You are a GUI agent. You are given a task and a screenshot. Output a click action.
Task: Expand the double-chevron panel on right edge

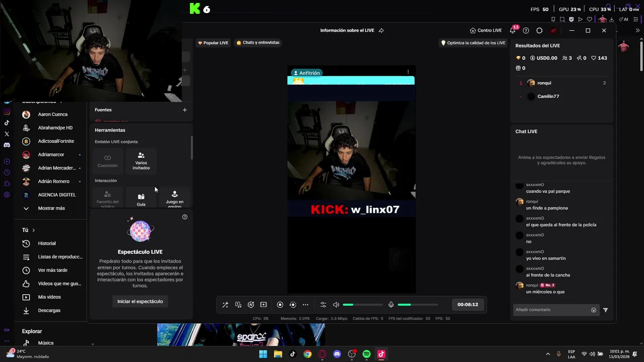(637, 30)
